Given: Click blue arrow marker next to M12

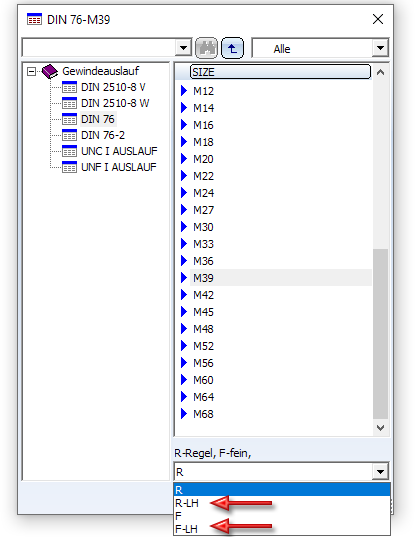Looking at the screenshot, I should pyautogui.click(x=184, y=91).
